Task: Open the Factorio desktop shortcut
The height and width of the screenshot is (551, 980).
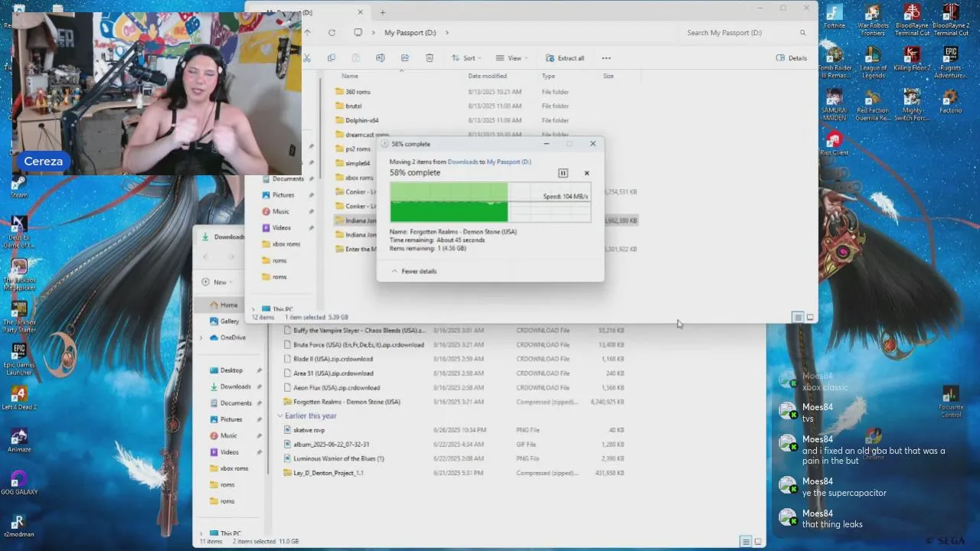Action: (951, 102)
